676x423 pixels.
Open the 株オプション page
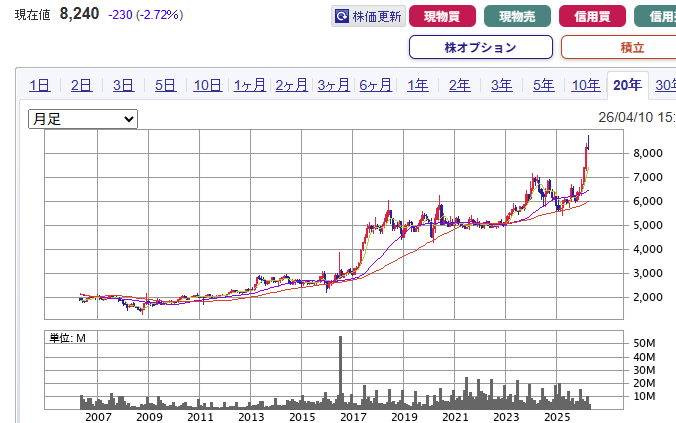tap(480, 47)
